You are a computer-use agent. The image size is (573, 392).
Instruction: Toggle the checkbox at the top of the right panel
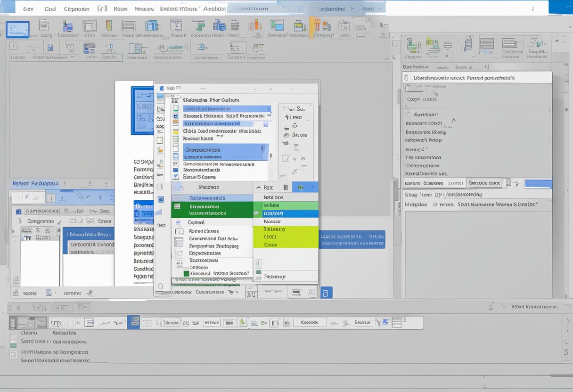click(x=407, y=78)
